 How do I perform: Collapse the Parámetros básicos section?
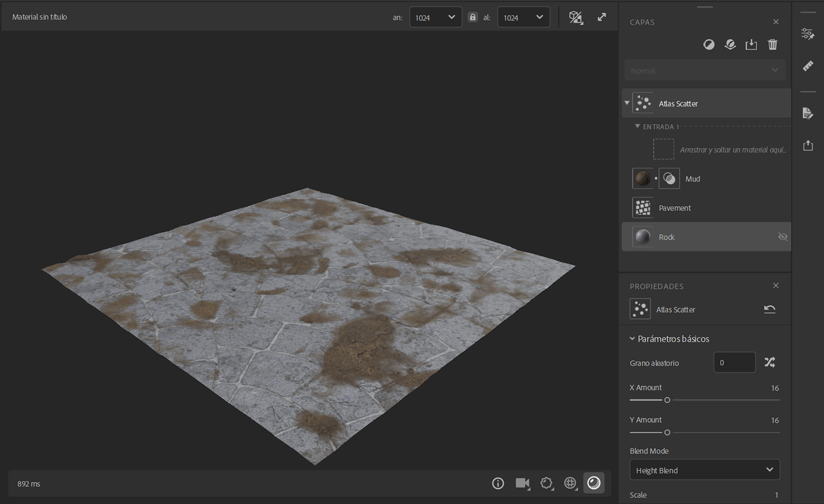click(x=633, y=339)
